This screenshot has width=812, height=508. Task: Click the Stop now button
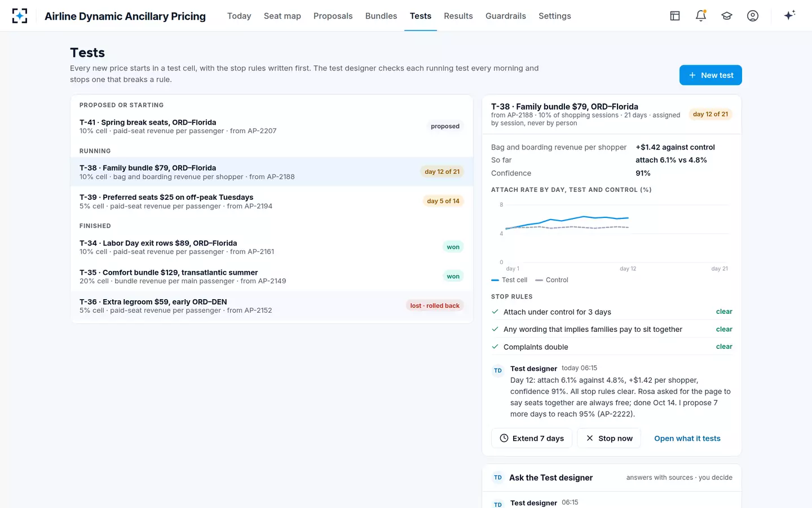(x=609, y=439)
